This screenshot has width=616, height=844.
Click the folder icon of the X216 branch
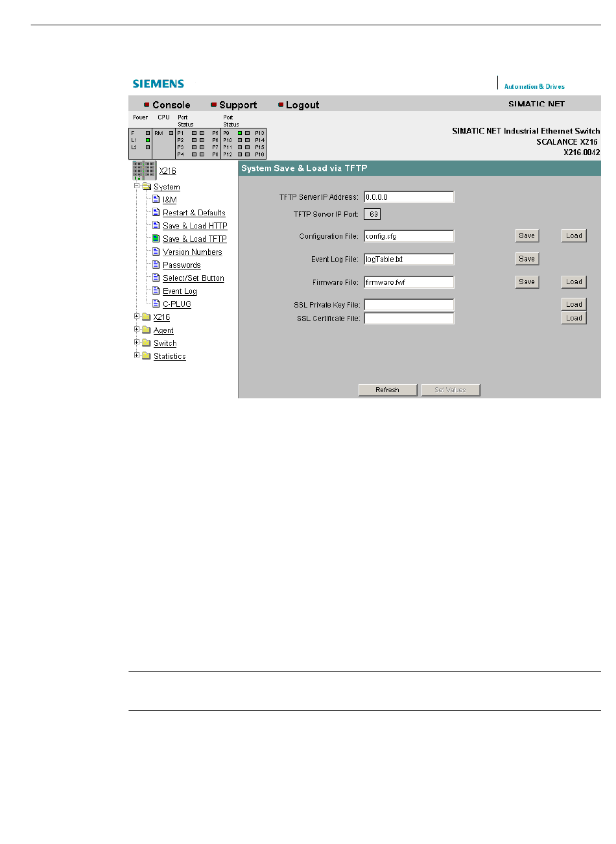(147, 317)
